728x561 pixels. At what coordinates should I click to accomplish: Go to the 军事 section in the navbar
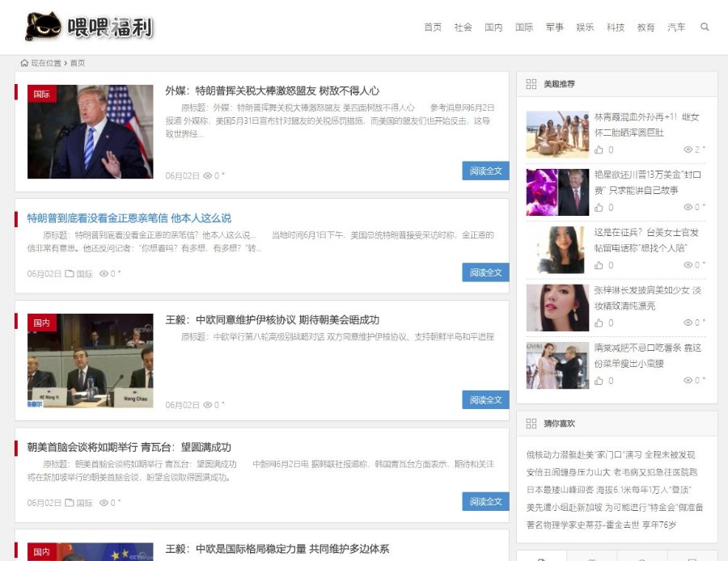(x=554, y=27)
